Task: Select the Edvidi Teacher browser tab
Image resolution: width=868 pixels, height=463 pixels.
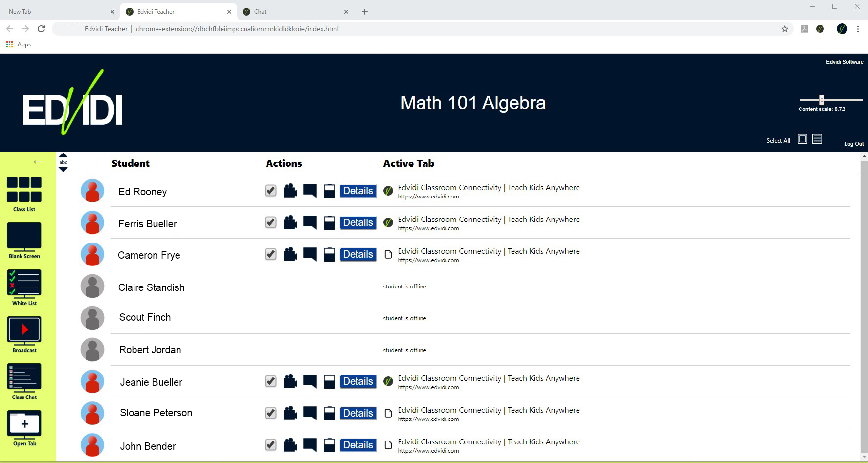Action: (x=178, y=12)
